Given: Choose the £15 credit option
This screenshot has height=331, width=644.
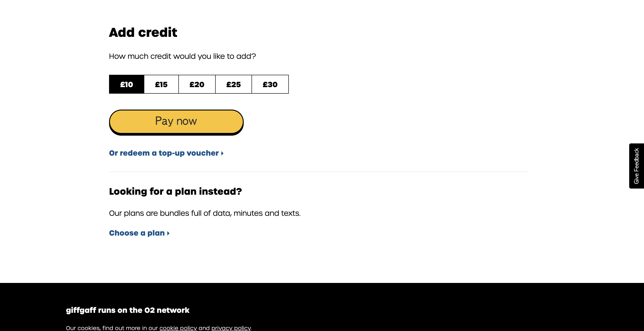Looking at the screenshot, I should point(161,84).
